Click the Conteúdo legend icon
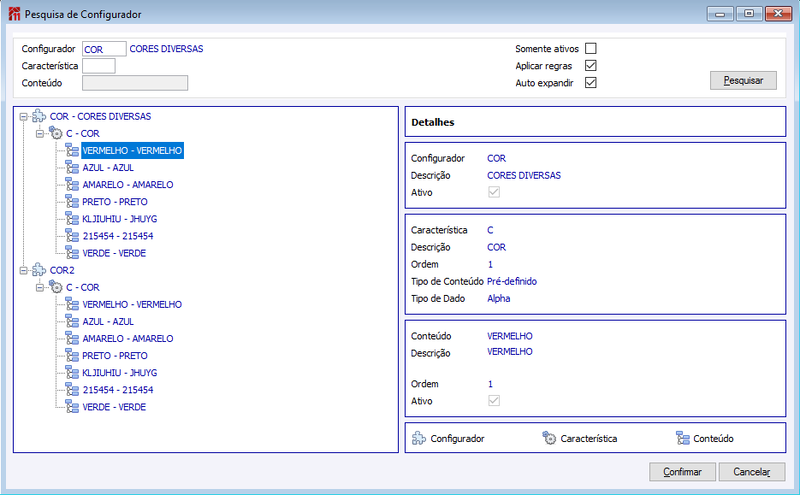 pyautogui.click(x=683, y=438)
